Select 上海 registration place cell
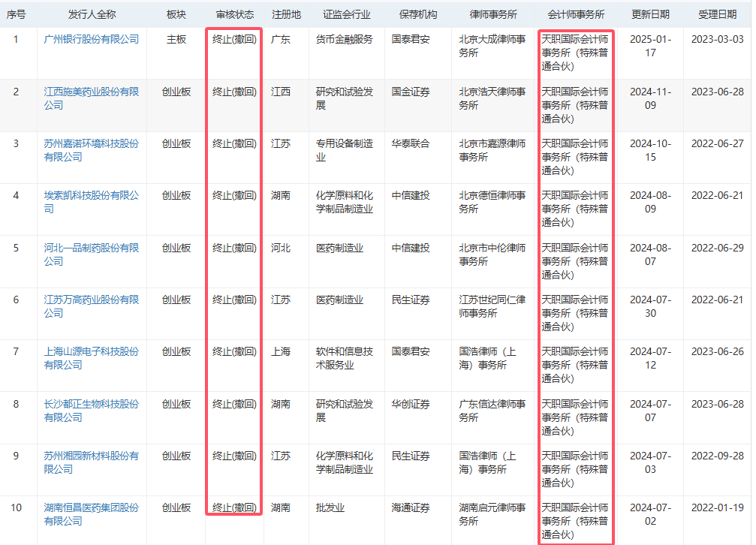The height and width of the screenshot is (545, 756). click(x=280, y=351)
